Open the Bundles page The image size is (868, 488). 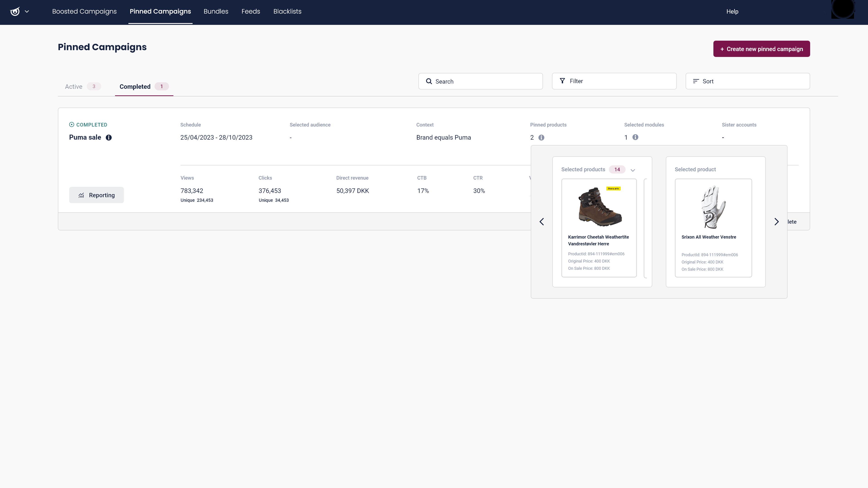(216, 11)
